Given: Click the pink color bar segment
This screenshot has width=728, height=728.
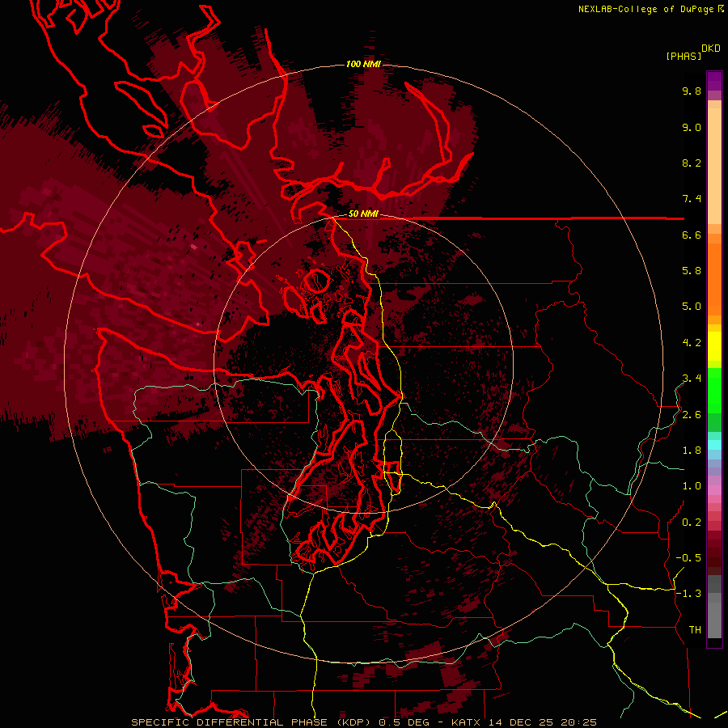Looking at the screenshot, I should point(714,490).
